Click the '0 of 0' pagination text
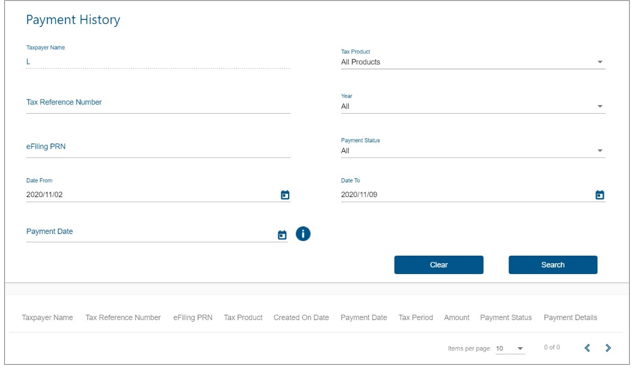This screenshot has width=637, height=370. pos(552,347)
